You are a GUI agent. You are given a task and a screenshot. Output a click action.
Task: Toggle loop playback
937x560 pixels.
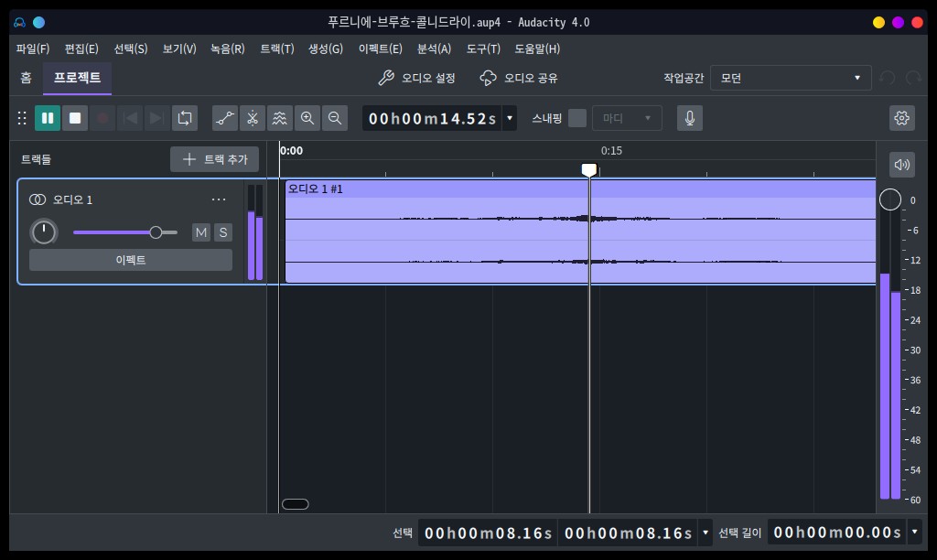(x=185, y=118)
